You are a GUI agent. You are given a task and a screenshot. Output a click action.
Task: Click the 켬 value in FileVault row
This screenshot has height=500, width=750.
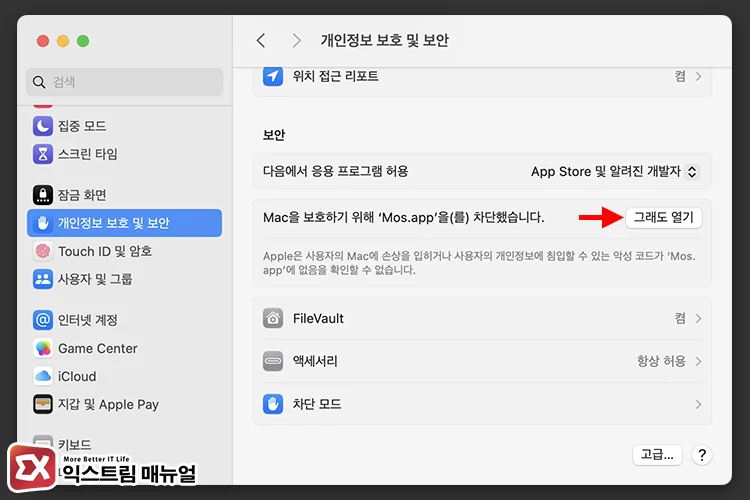point(680,318)
